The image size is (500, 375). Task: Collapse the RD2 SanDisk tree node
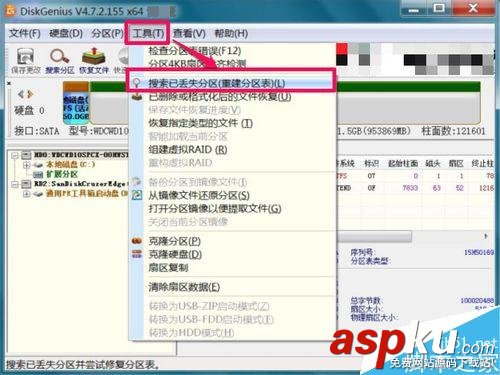[15, 184]
